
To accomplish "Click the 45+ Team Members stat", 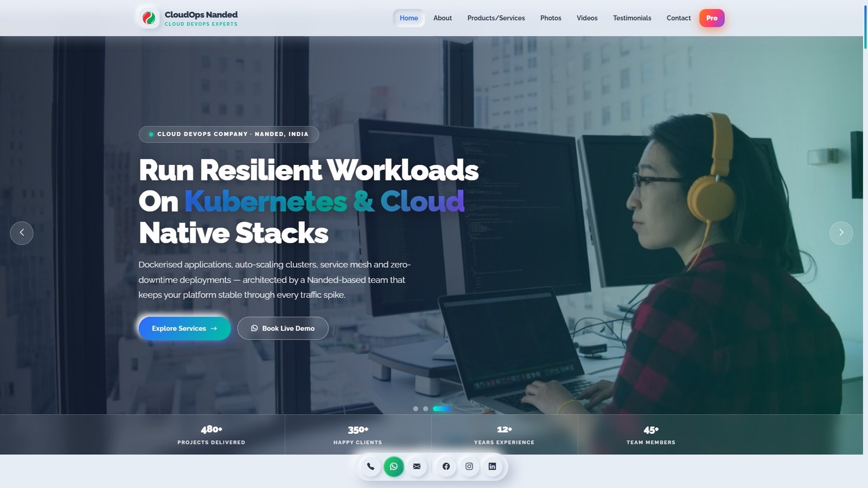I will click(x=651, y=435).
